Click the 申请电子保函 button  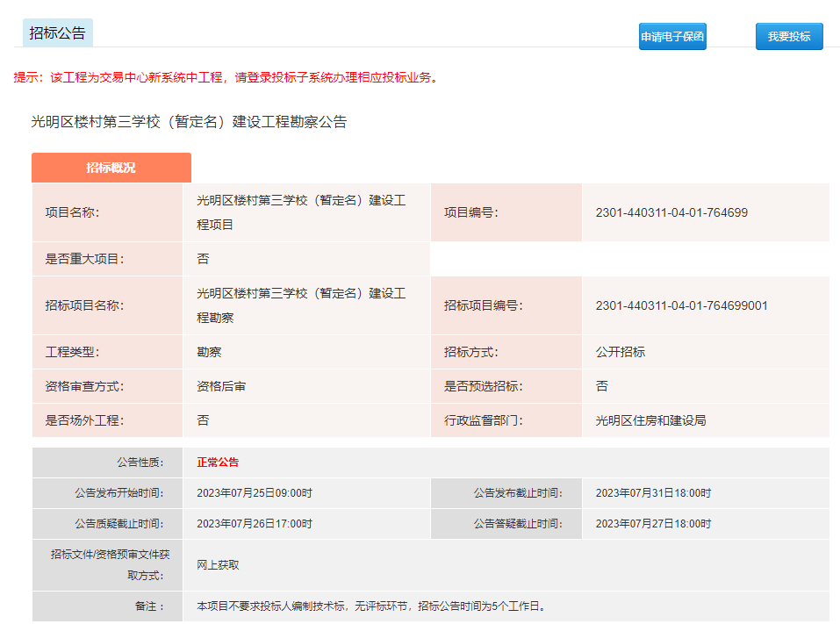click(x=672, y=37)
